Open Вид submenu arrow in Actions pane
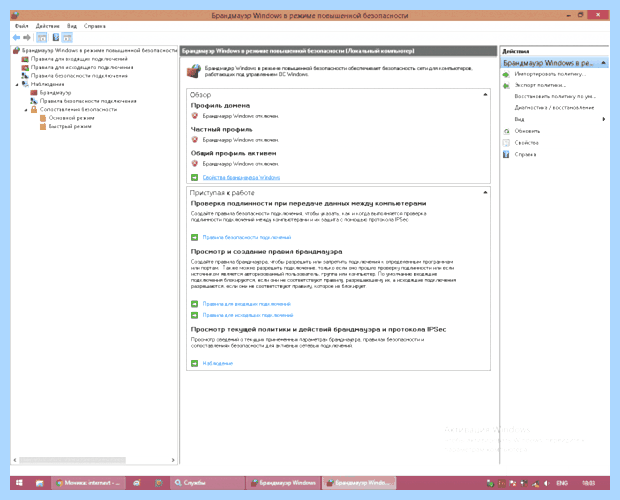 604,119
